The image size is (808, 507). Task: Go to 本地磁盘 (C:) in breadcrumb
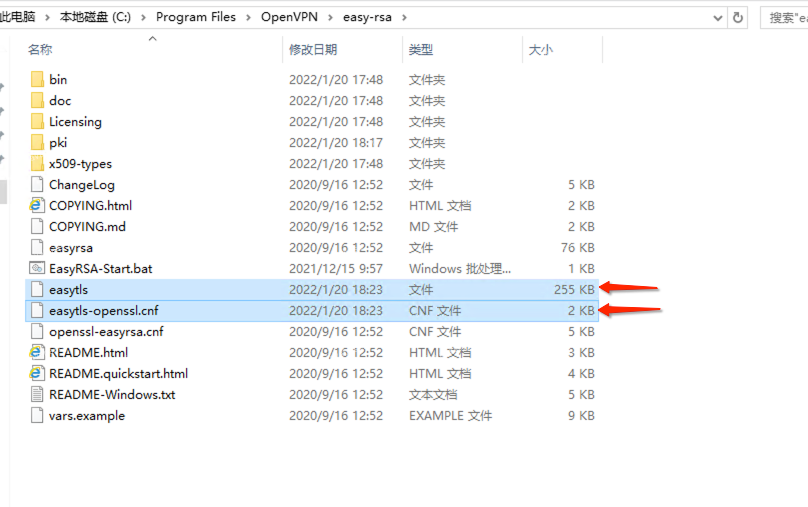tap(96, 17)
